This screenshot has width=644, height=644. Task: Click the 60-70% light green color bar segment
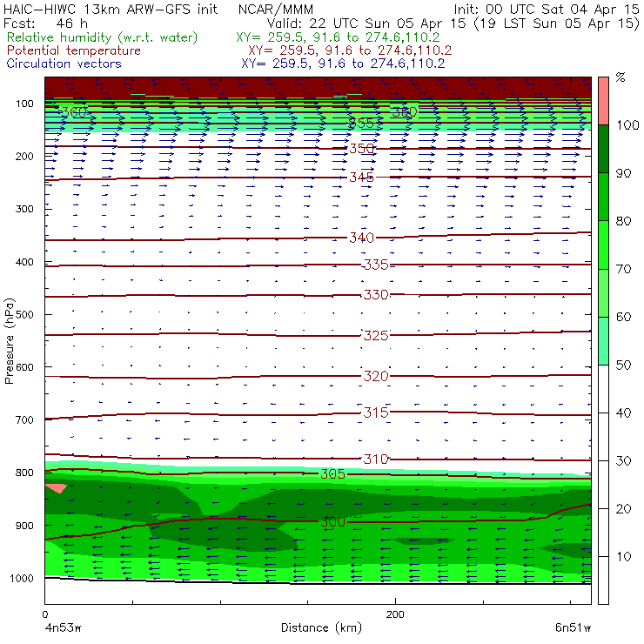click(x=603, y=292)
